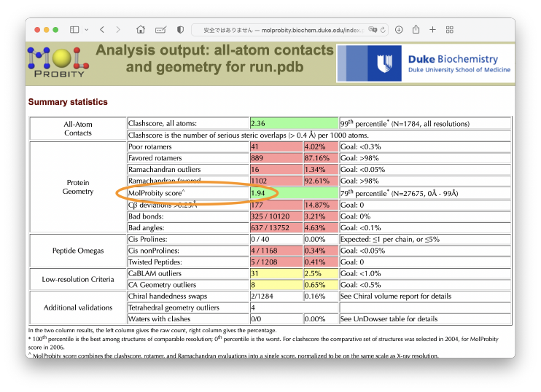Select the 'Peptide Omegas' category cell
This screenshot has width=541, height=392.
[78, 251]
